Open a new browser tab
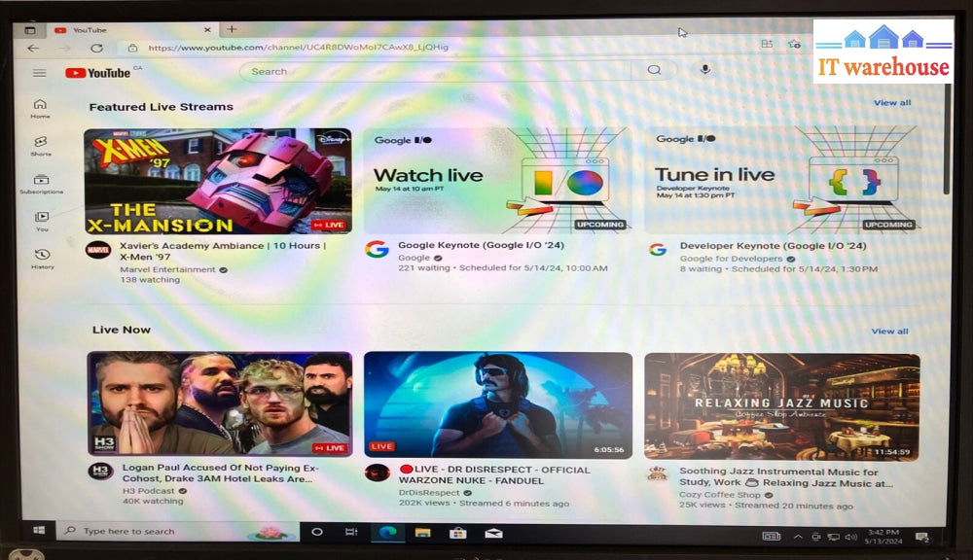Viewport: 973px width, 560px height. (x=232, y=29)
